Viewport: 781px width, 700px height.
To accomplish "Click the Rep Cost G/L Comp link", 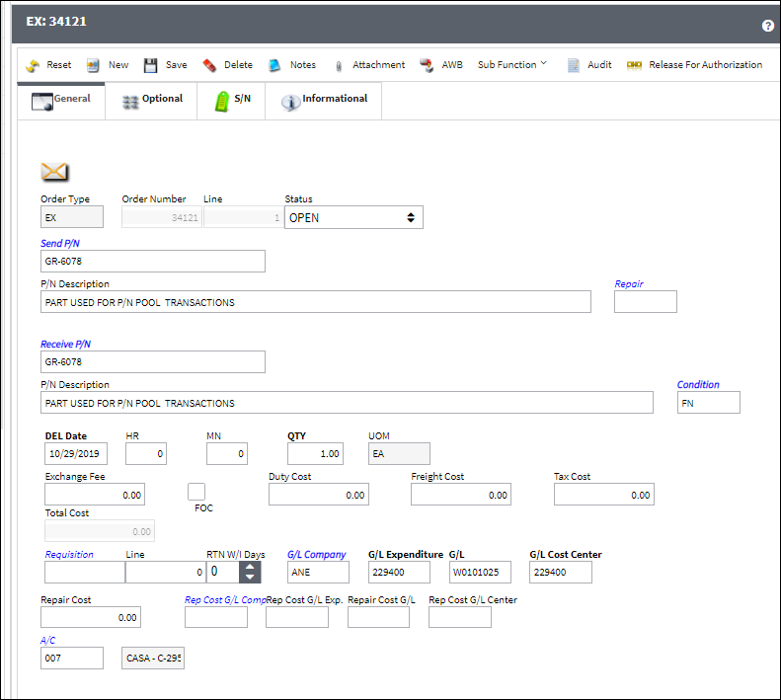I will click(225, 600).
